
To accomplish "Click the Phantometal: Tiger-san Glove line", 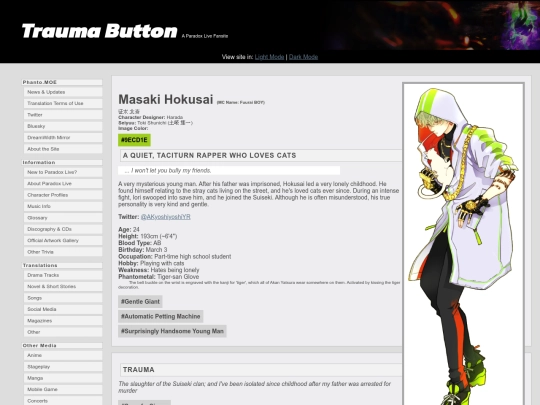I will click(x=159, y=277).
